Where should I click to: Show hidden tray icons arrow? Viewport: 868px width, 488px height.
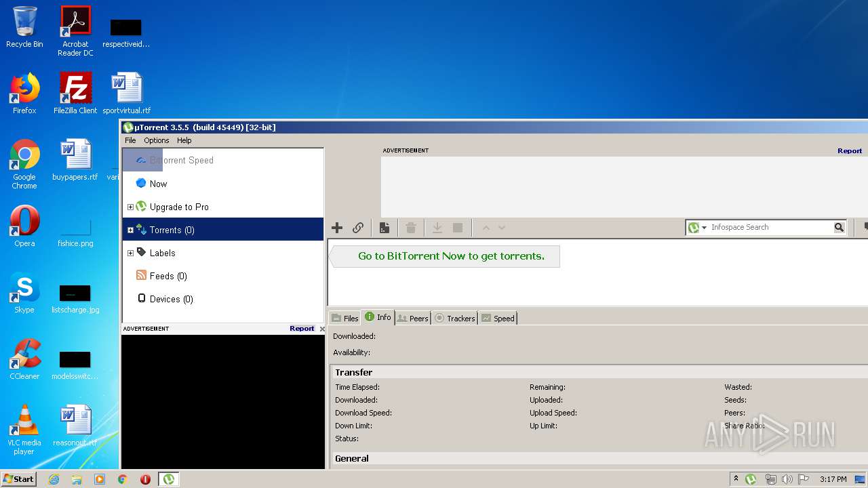tap(736, 479)
